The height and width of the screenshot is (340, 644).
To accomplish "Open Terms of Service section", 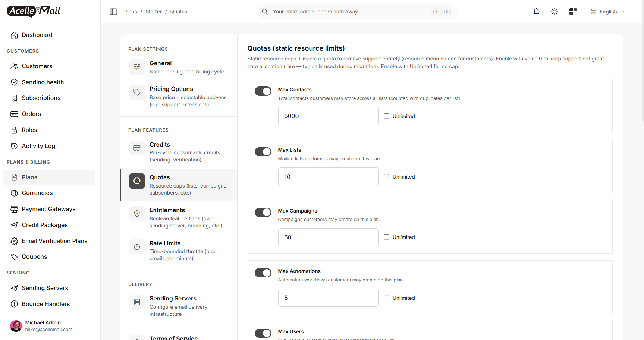I will pos(179,336).
